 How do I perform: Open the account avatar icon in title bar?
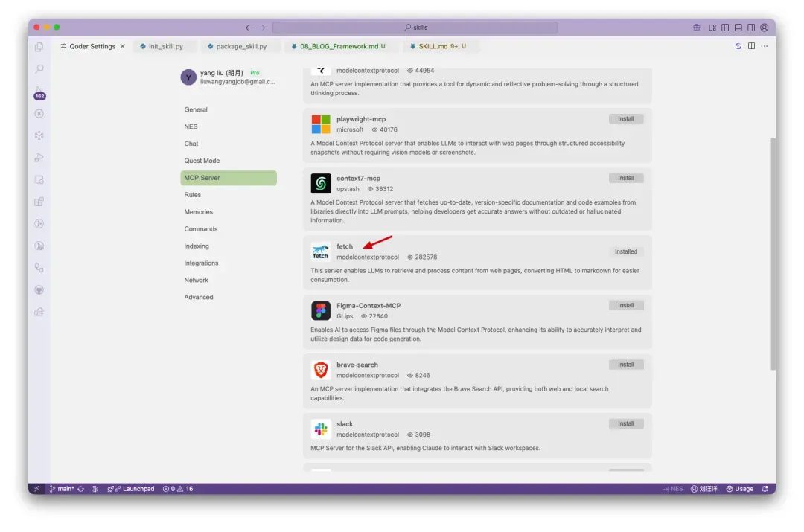[x=765, y=28]
